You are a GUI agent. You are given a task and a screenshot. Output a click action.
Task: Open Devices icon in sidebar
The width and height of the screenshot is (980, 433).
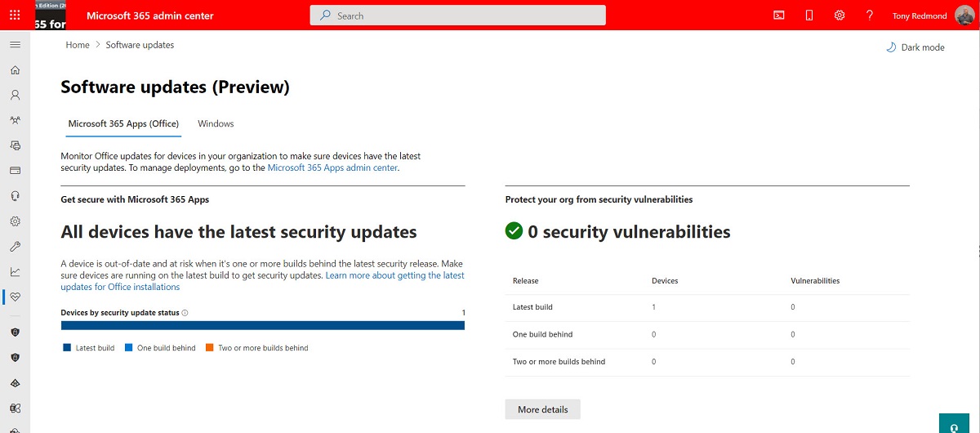click(x=15, y=145)
